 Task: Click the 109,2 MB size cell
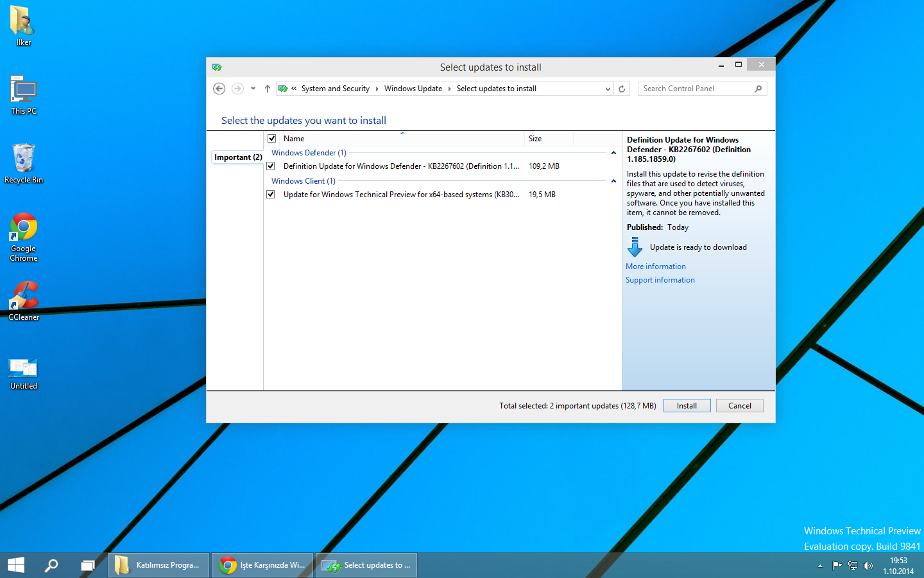point(544,166)
